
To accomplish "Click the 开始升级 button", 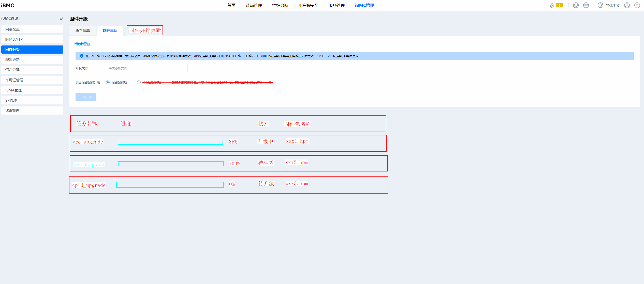I will (86, 97).
